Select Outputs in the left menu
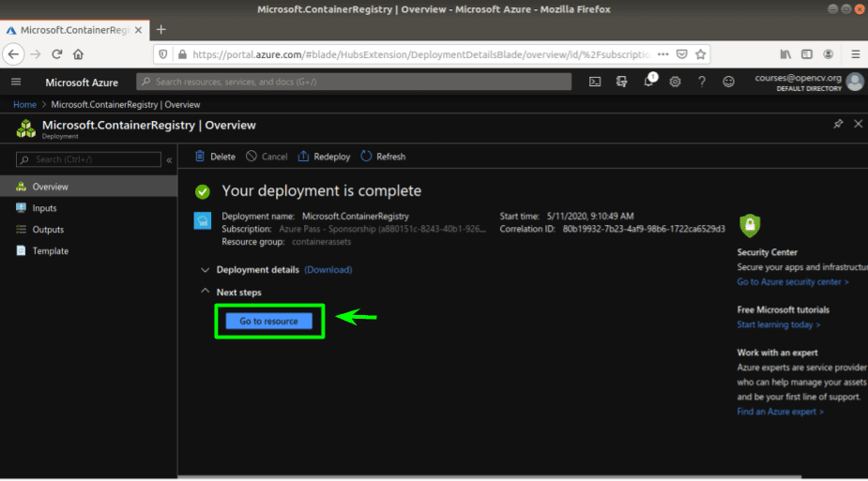868x481 pixels. click(88, 230)
